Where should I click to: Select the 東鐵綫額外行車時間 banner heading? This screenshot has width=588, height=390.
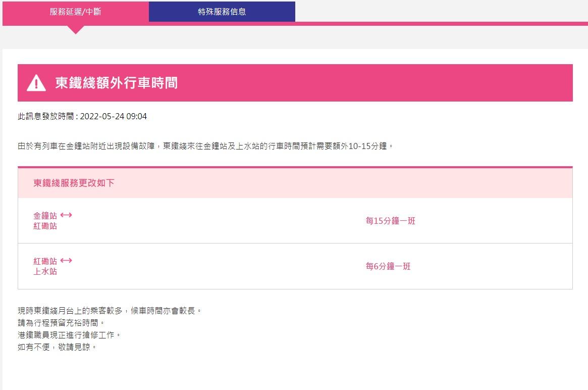point(116,83)
